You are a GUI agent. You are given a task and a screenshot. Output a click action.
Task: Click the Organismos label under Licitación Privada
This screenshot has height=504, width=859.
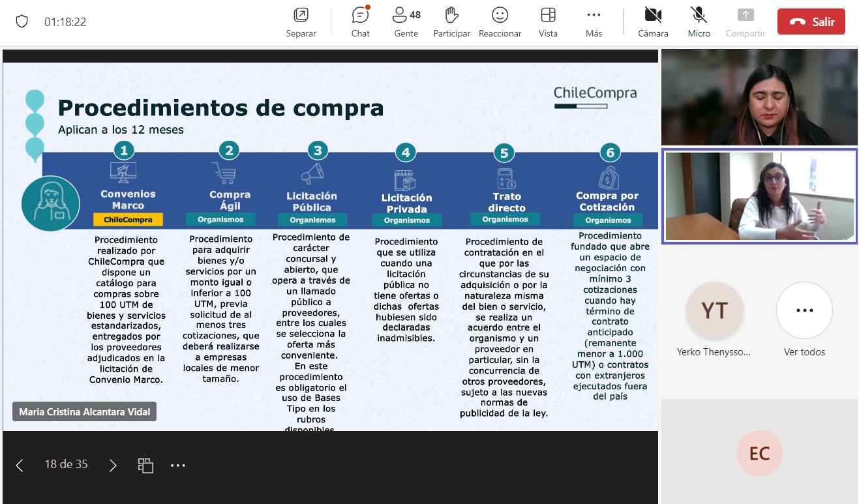407,220
